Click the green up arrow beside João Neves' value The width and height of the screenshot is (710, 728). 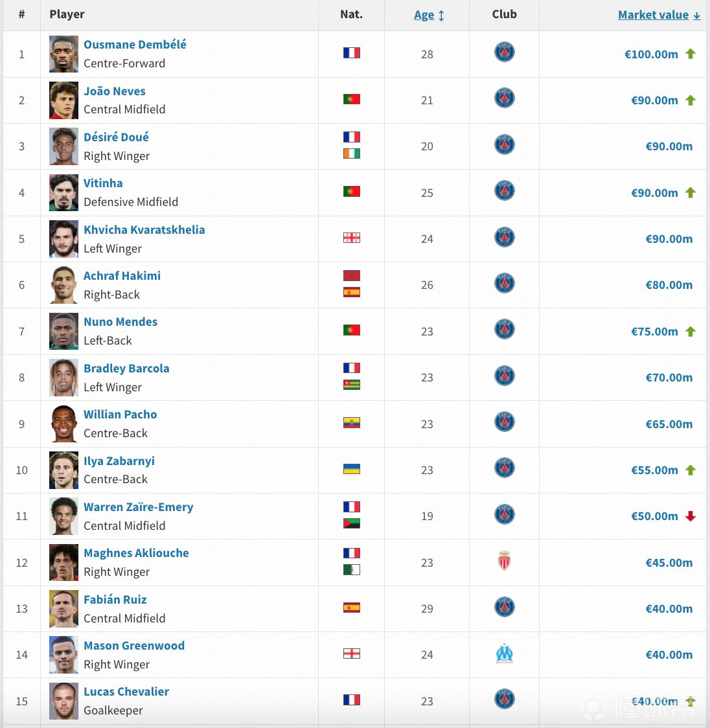click(x=691, y=100)
